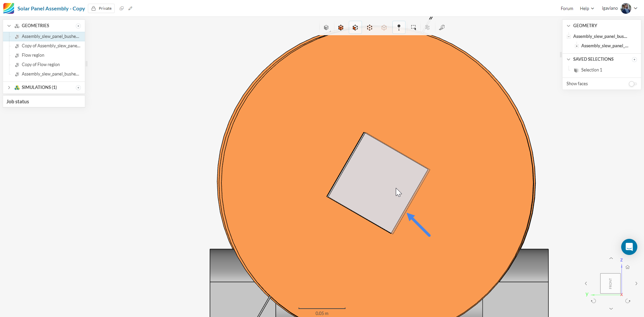Rotate view up with the top chevron
The height and width of the screenshot is (317, 644).
611,258
